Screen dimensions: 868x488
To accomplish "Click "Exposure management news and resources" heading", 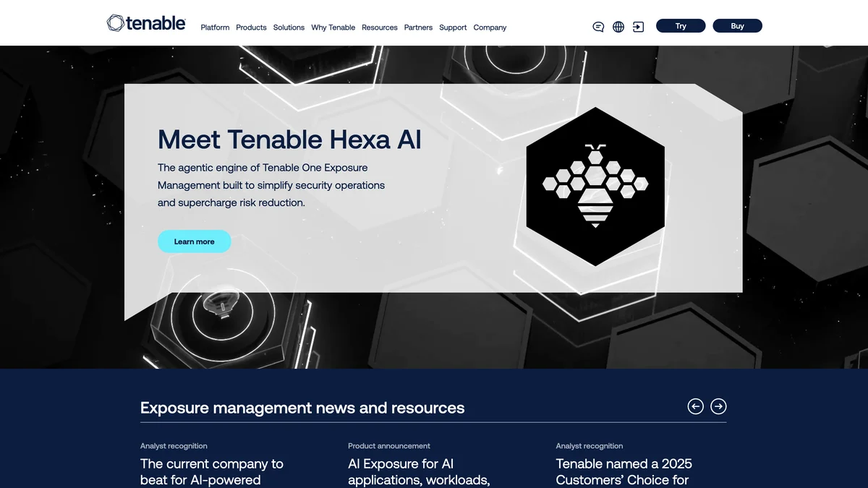I will pyautogui.click(x=302, y=408).
